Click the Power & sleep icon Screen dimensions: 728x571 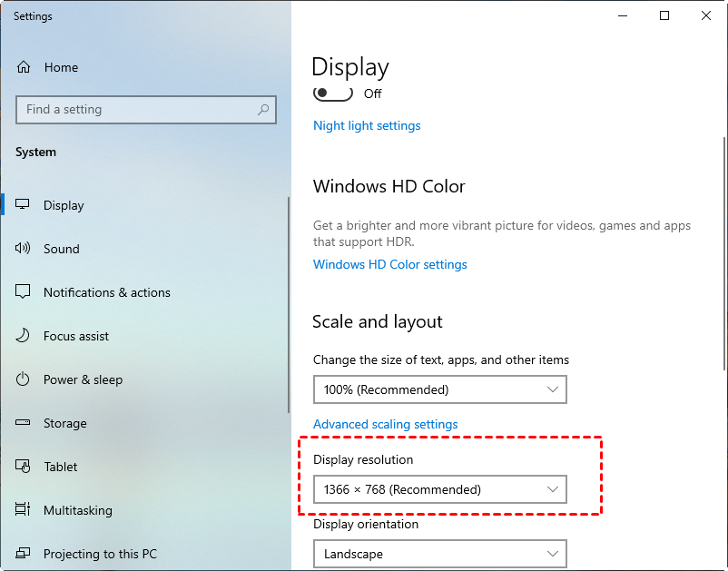[x=23, y=379]
